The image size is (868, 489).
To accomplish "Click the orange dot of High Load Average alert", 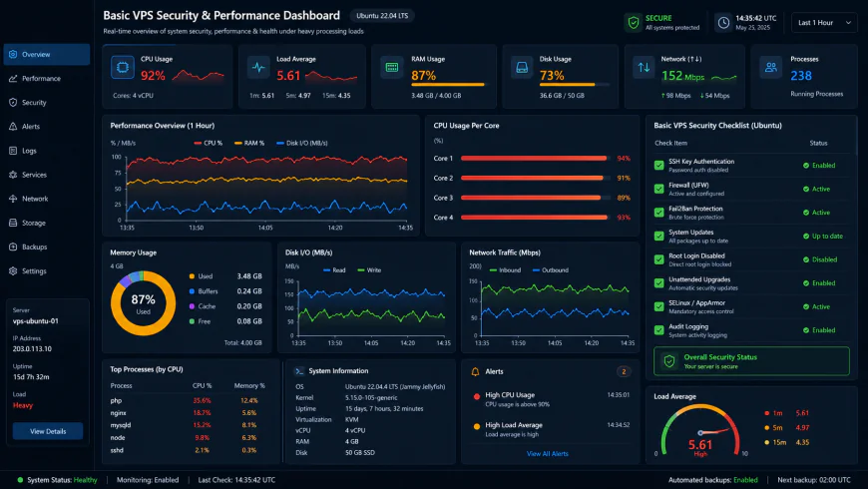I will pyautogui.click(x=477, y=426).
